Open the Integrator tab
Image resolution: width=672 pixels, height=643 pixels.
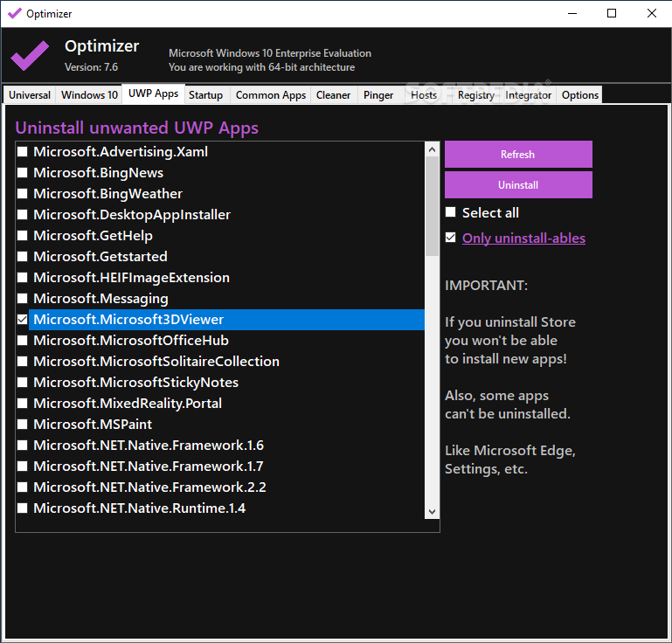pyautogui.click(x=528, y=94)
